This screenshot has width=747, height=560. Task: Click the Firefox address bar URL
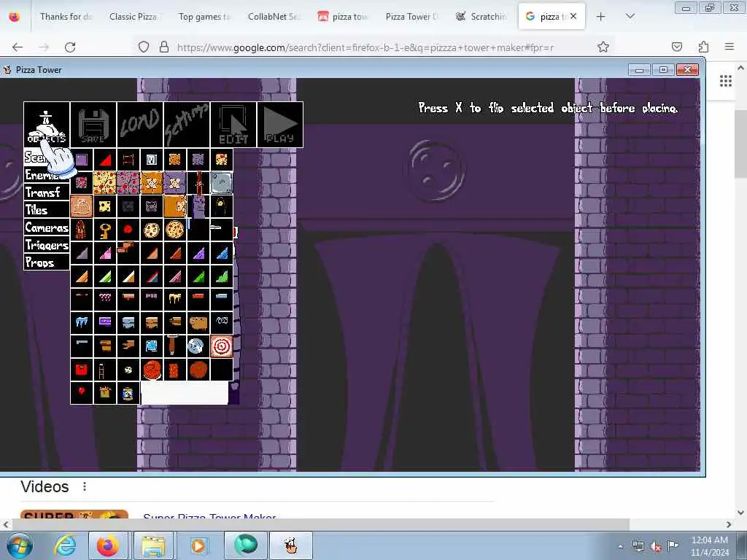pos(365,47)
